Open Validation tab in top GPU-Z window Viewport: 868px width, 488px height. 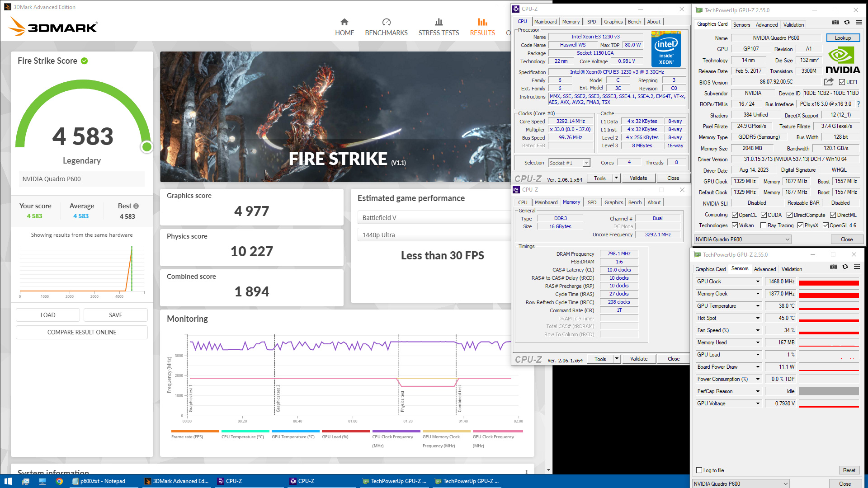point(793,25)
